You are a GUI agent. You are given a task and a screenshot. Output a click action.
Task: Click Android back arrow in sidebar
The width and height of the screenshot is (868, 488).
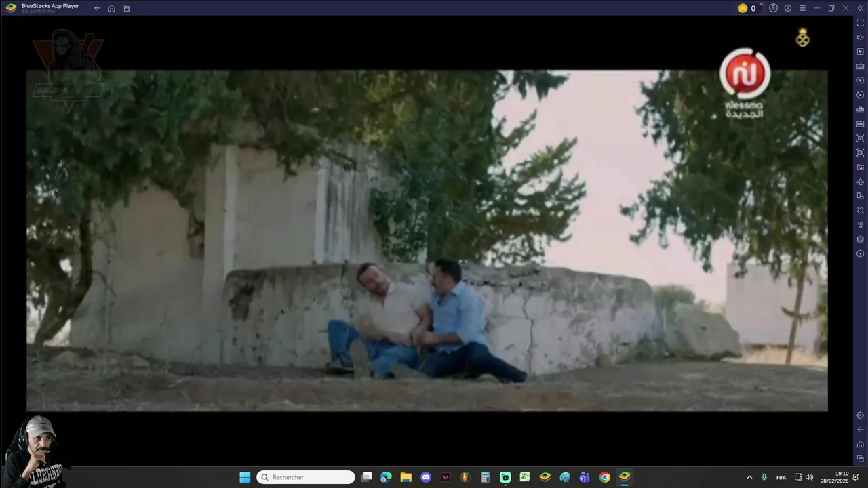[x=860, y=430]
